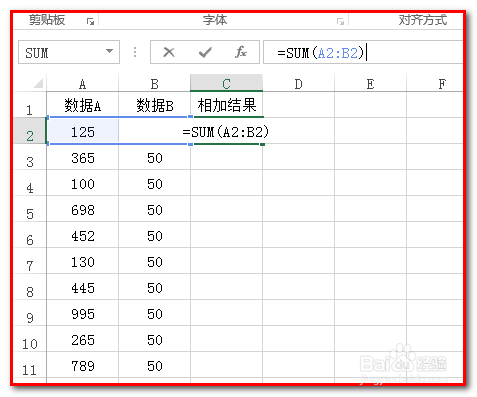Select row 7 header
This screenshot has height=397, width=477.
30,261
